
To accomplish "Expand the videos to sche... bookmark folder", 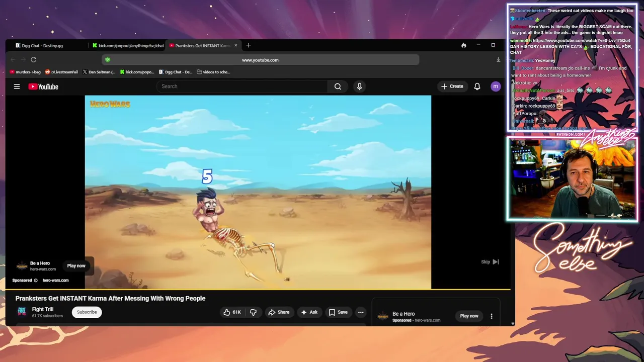I will point(213,72).
